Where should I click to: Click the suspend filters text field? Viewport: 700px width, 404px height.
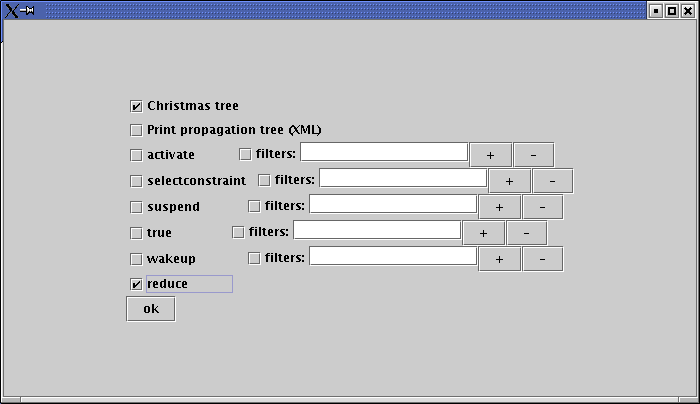pos(393,204)
